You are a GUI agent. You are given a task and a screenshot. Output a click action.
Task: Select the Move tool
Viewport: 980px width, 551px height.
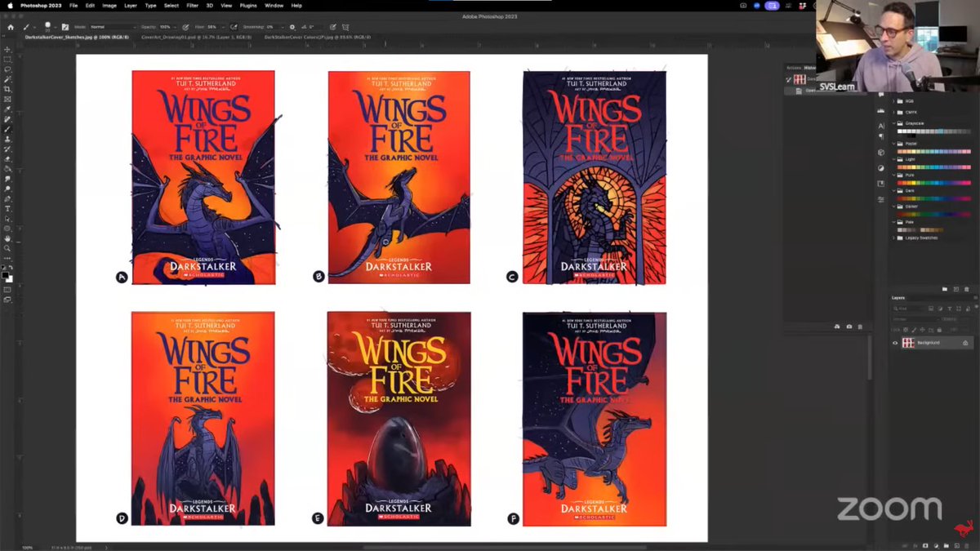[x=7, y=49]
